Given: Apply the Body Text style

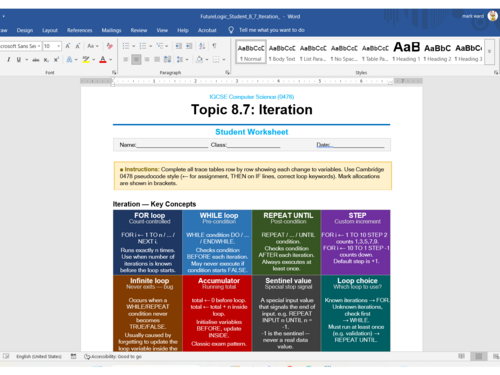Looking at the screenshot, I should (282, 52).
